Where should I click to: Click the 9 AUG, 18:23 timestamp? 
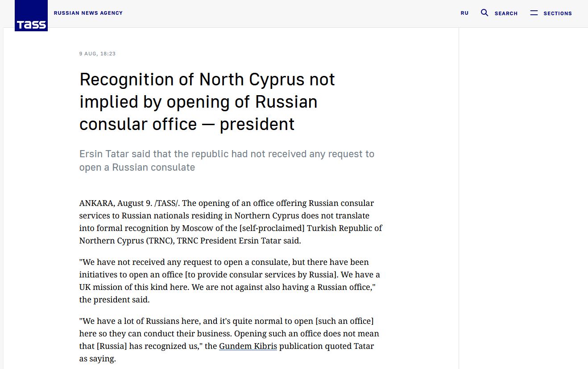coord(97,54)
